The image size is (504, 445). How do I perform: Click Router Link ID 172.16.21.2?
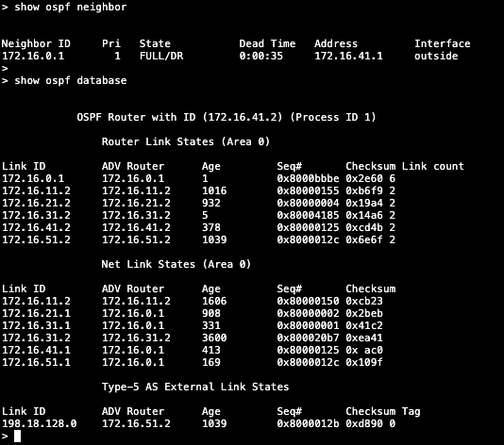click(x=36, y=203)
